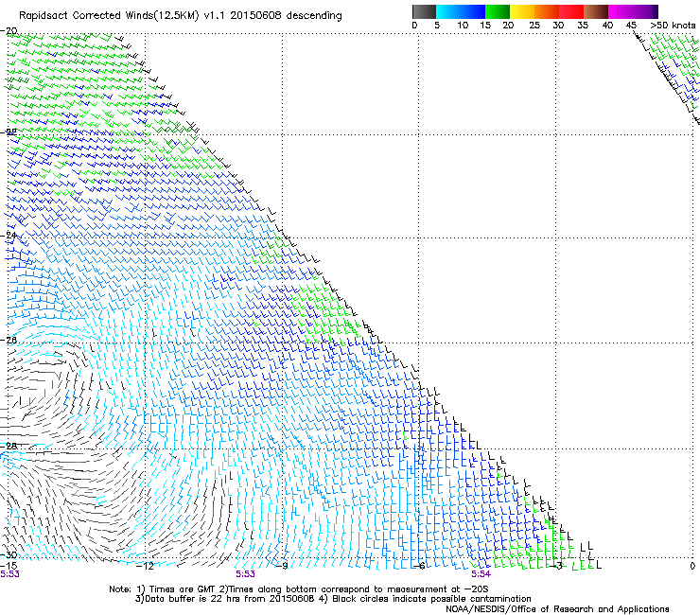The width and height of the screenshot is (700, 615).
Task: Click the "-3" longitude axis label
Action: [556, 566]
